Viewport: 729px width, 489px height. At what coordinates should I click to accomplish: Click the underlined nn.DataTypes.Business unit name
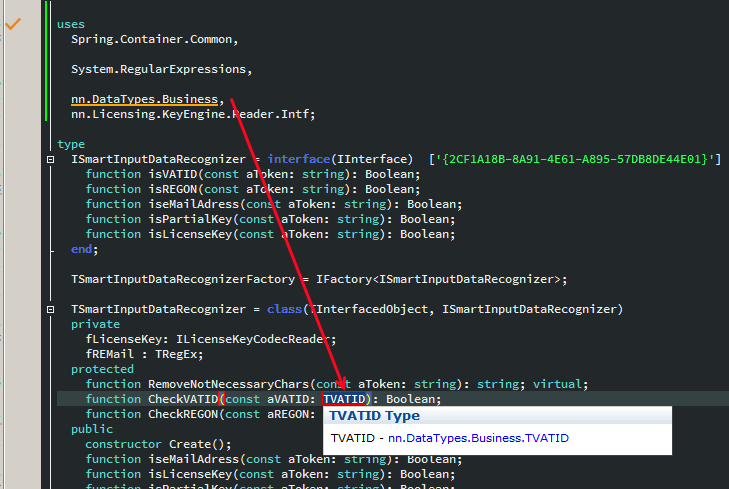[145, 99]
